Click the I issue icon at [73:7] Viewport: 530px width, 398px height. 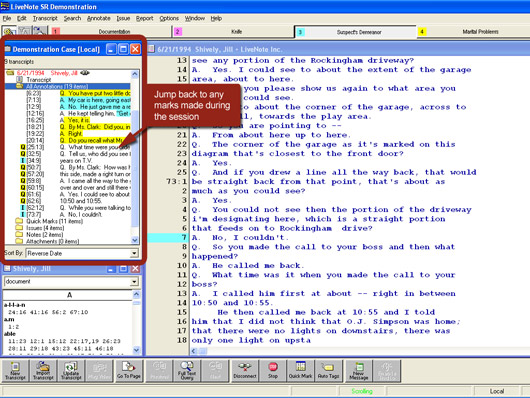(x=23, y=214)
